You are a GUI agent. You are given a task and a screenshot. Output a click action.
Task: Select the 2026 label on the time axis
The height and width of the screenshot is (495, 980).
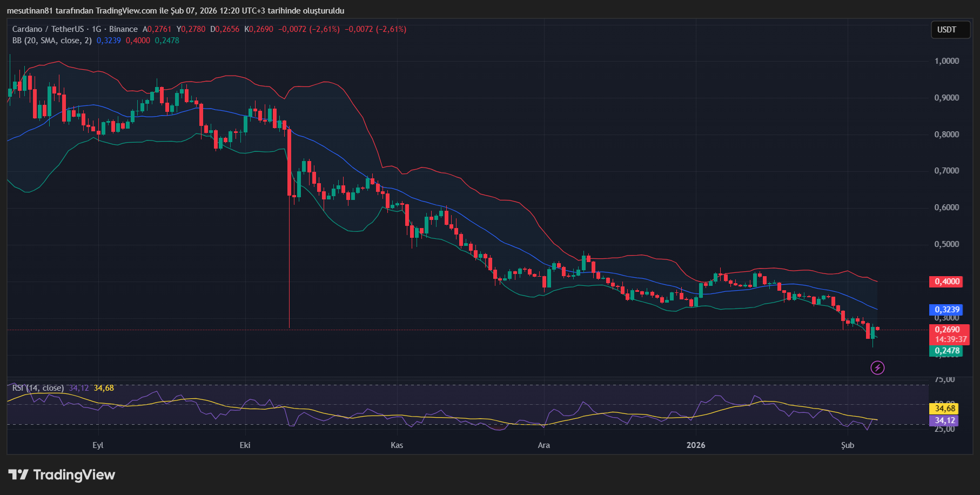pyautogui.click(x=695, y=445)
